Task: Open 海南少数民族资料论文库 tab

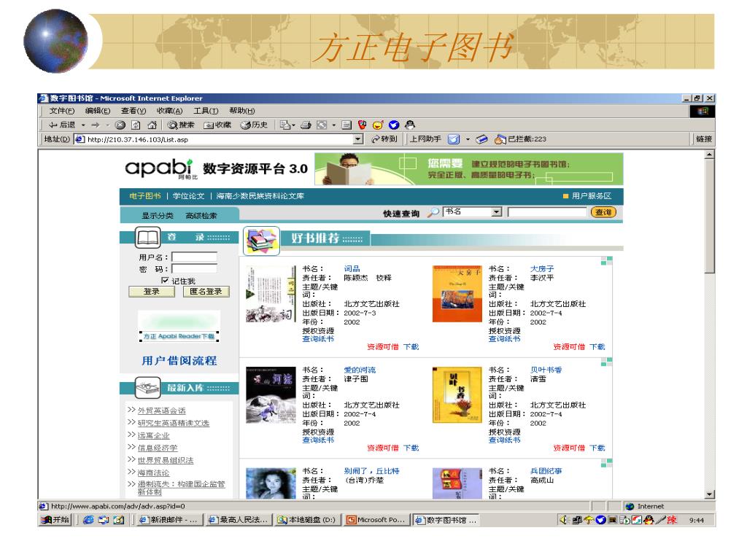Action: coord(260,196)
